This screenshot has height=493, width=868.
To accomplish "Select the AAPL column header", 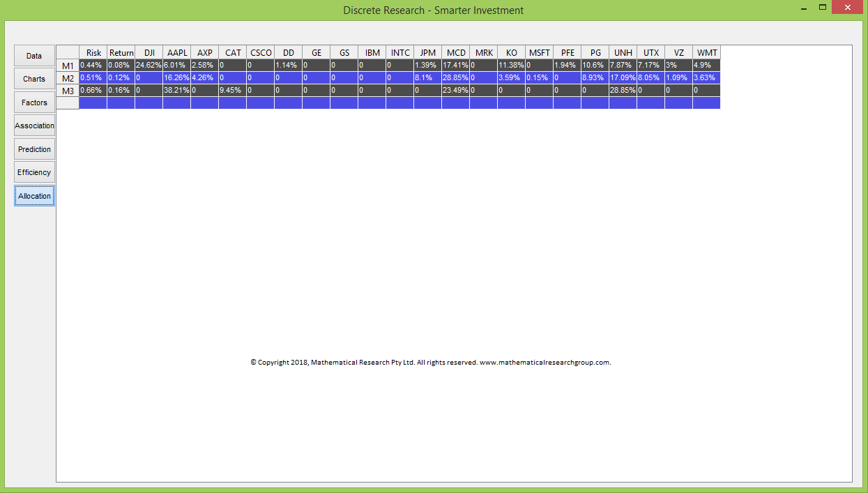I will [x=177, y=53].
